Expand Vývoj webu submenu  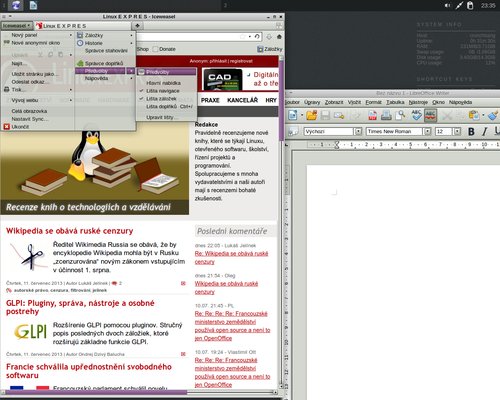coord(38,100)
